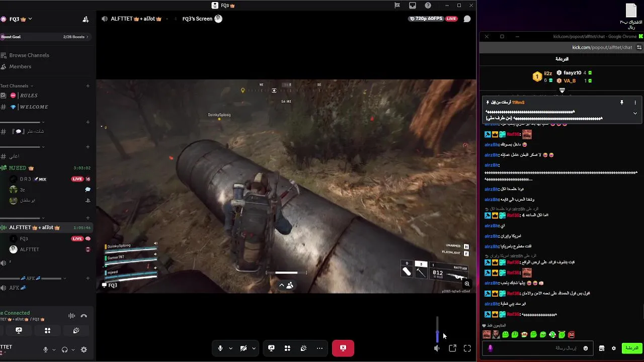Open invite people icon next to FQ3 server
The image size is (644, 362).
(86, 19)
